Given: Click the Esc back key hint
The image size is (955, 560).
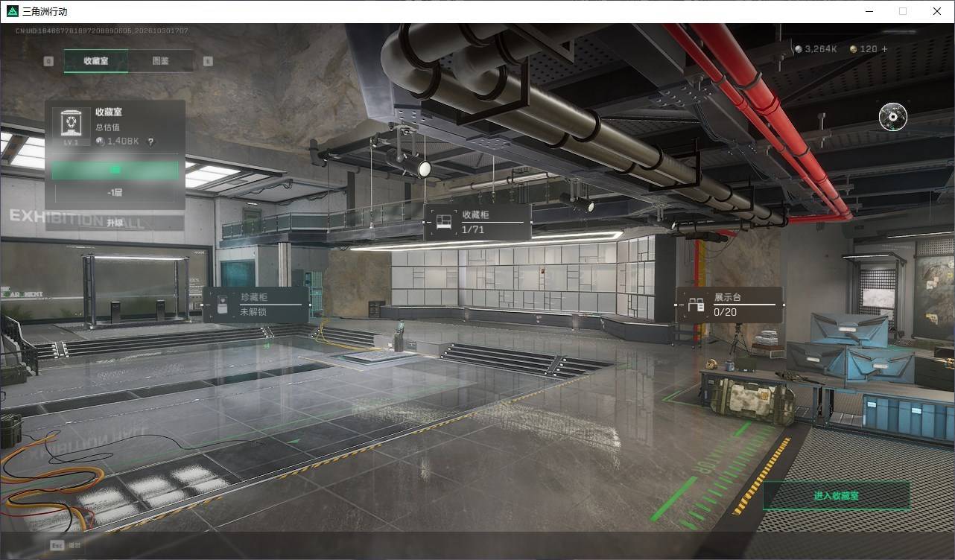Looking at the screenshot, I should (57, 545).
